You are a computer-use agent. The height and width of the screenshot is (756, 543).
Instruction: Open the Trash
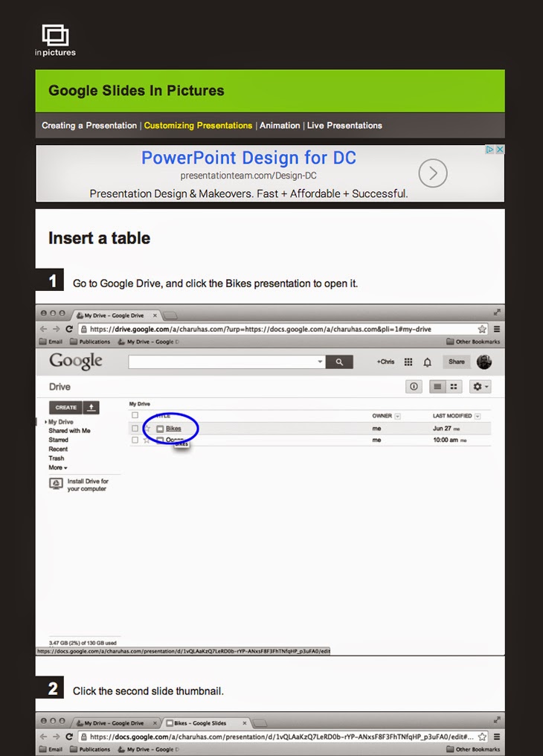56,458
